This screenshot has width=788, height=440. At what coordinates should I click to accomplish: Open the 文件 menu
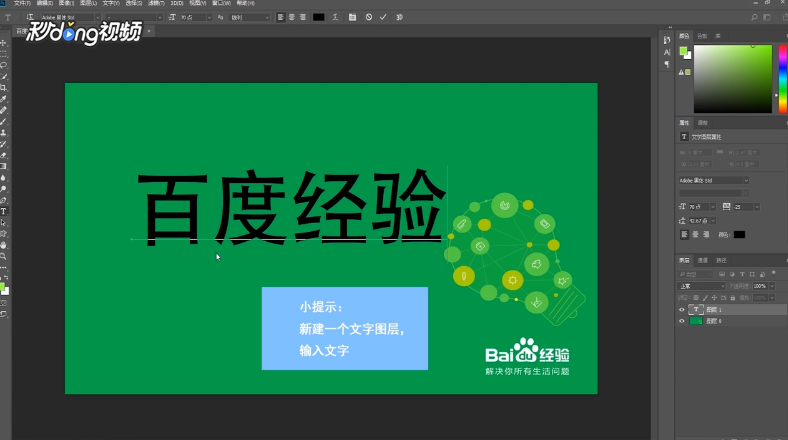click(22, 3)
